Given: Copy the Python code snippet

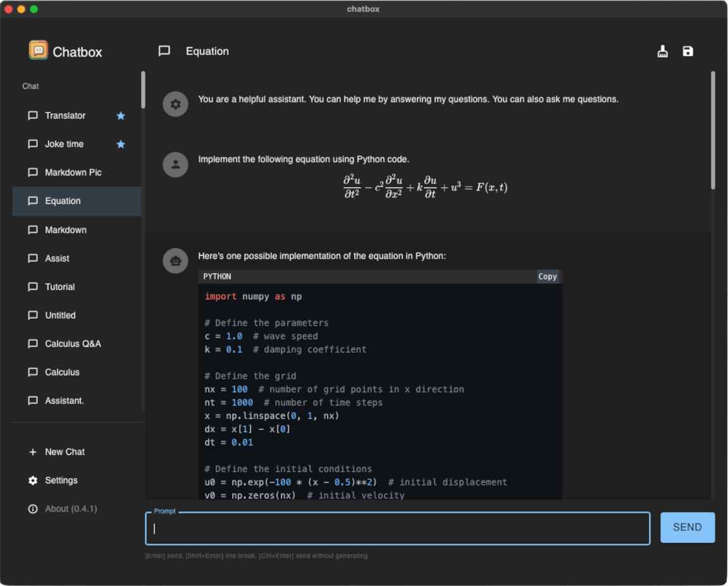Looking at the screenshot, I should pos(547,276).
